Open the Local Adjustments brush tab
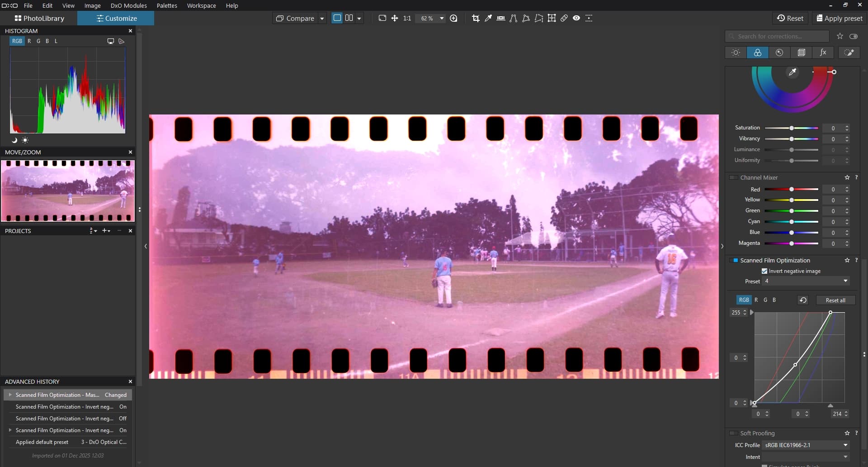This screenshot has height=467, width=868. tap(849, 52)
